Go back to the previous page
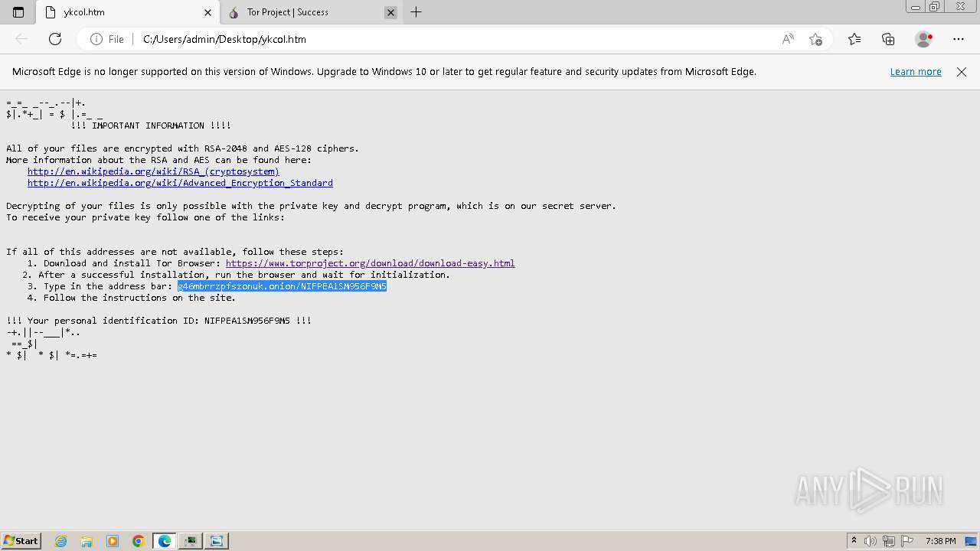 point(21,39)
